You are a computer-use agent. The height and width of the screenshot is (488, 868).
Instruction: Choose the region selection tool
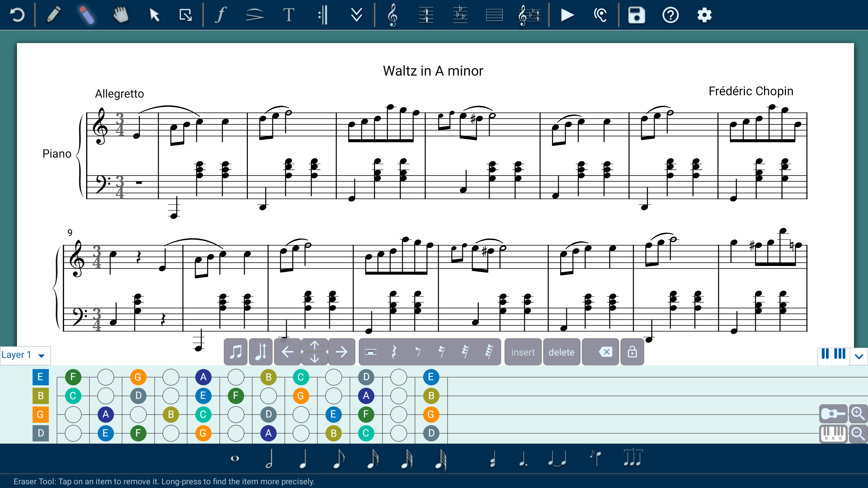185,15
